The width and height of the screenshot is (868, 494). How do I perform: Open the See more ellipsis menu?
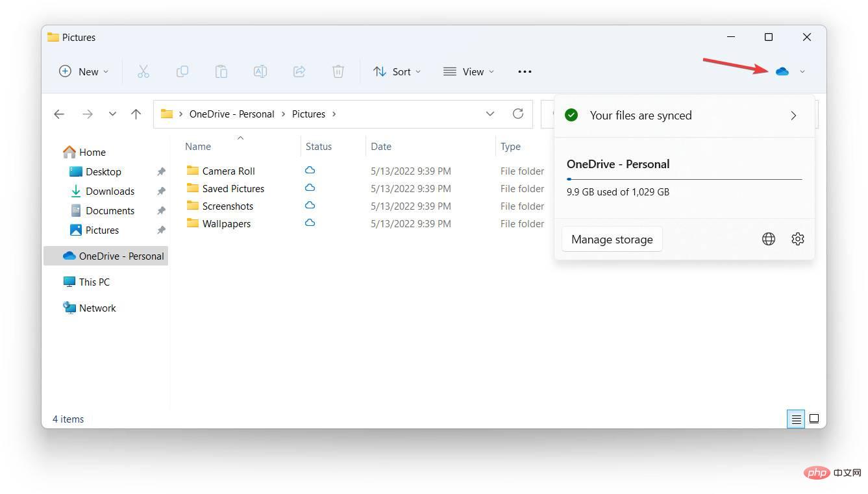[x=525, y=71]
